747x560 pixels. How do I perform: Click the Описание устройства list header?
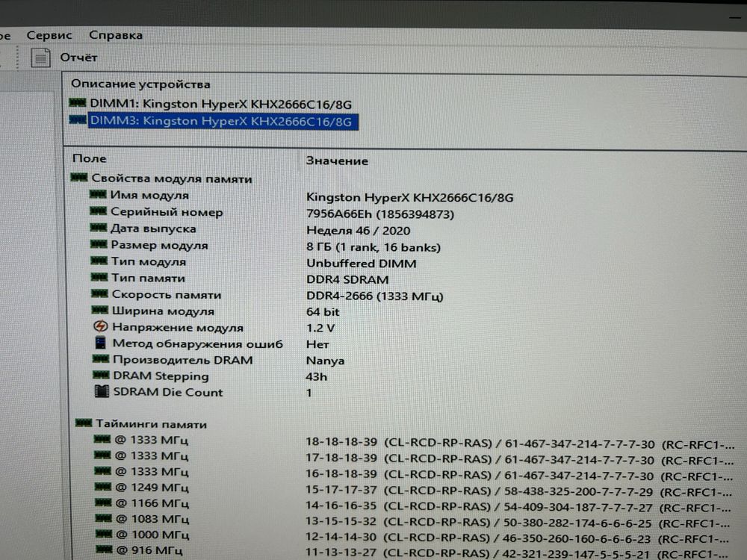click(x=140, y=84)
